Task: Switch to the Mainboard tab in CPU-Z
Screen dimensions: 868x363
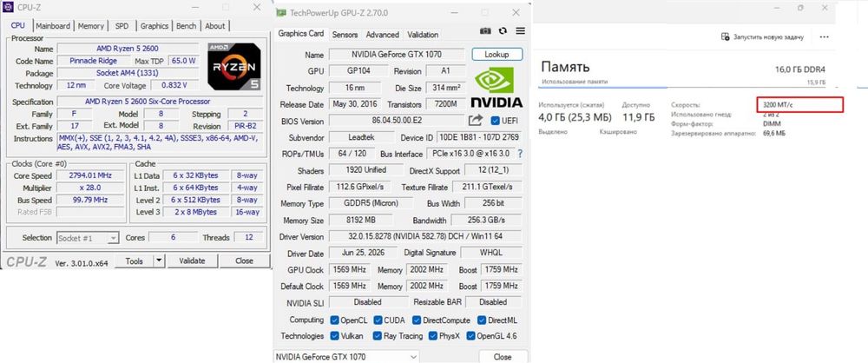Action: pyautogui.click(x=53, y=25)
